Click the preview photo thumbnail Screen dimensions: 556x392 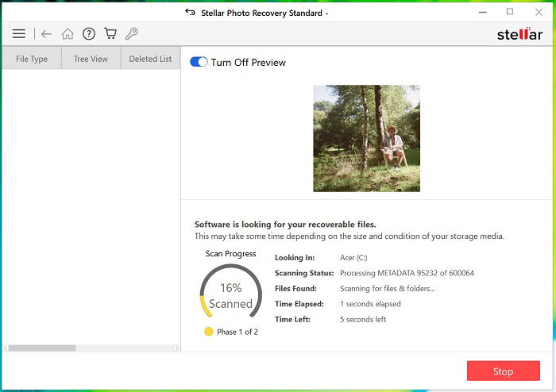point(366,138)
